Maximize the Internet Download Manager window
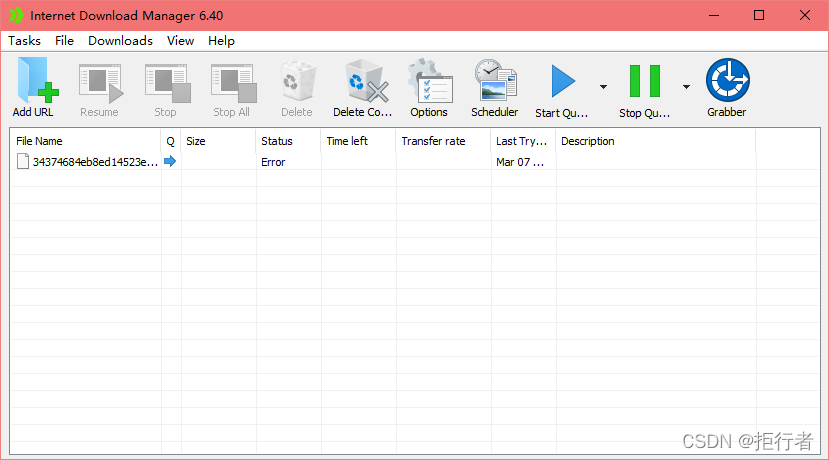Screen dimensions: 829x460 759,15
